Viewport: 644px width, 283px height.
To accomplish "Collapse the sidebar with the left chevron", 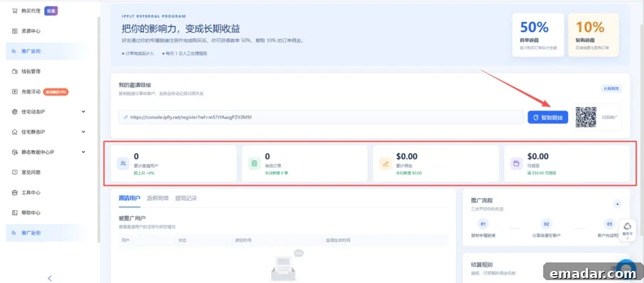I will tap(50, 278).
